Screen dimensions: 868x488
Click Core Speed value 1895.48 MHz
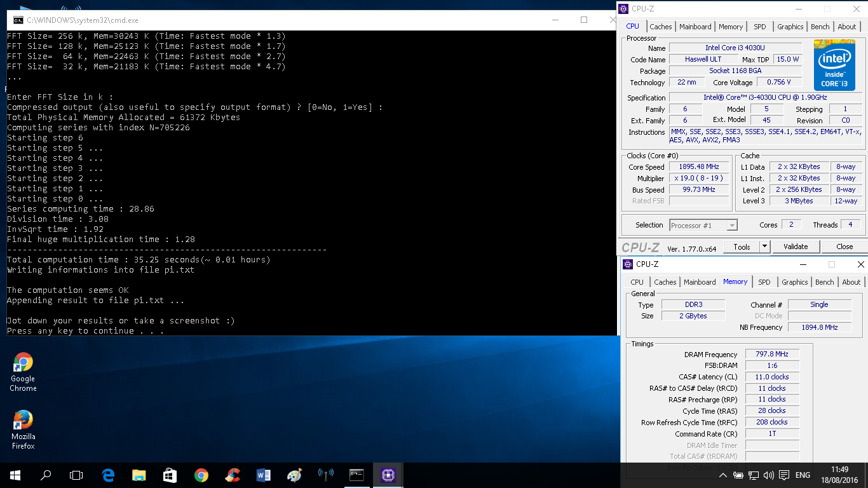click(699, 167)
